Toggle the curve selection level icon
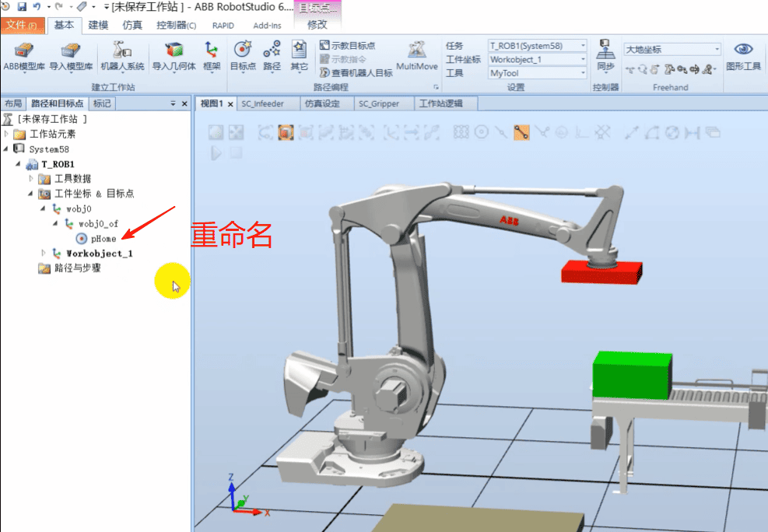This screenshot has width=768, height=532. (265, 132)
